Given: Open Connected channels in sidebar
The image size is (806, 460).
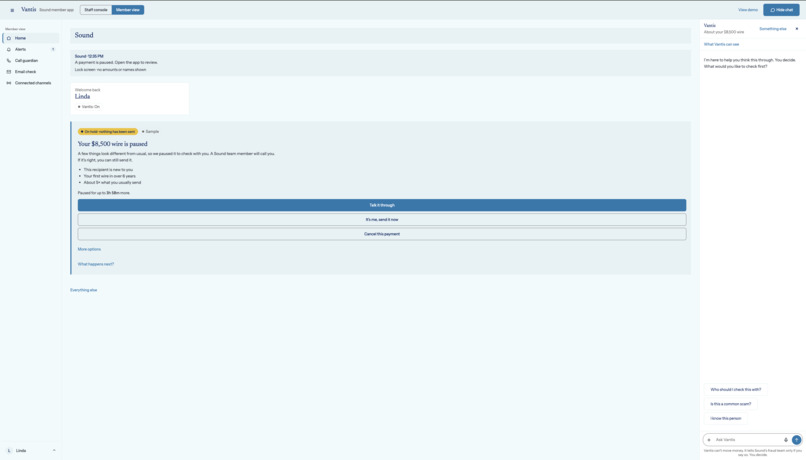Looking at the screenshot, I should pyautogui.click(x=31, y=83).
